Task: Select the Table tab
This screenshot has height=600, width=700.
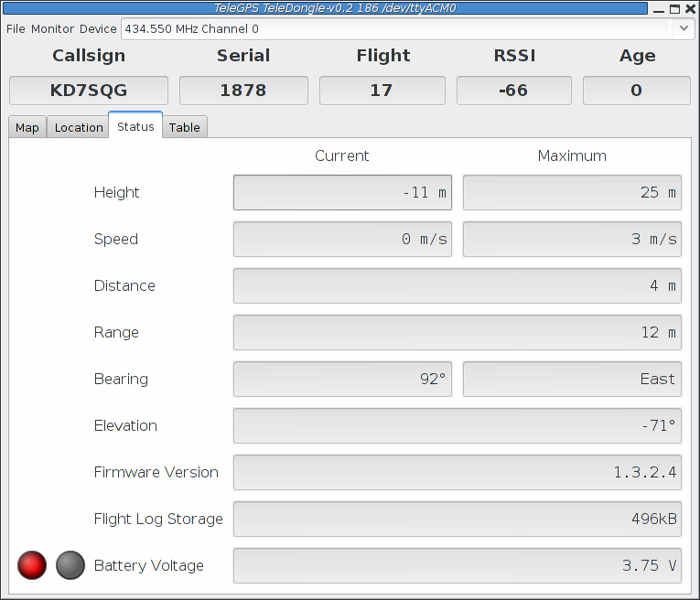Action: click(184, 127)
